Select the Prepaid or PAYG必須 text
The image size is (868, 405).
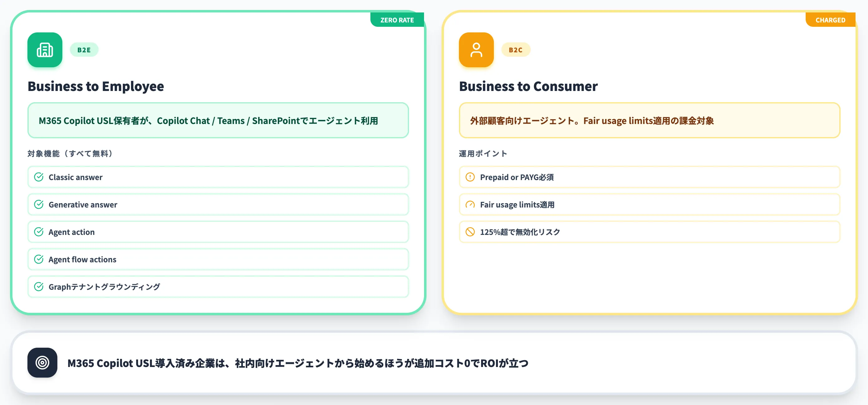[x=517, y=177]
